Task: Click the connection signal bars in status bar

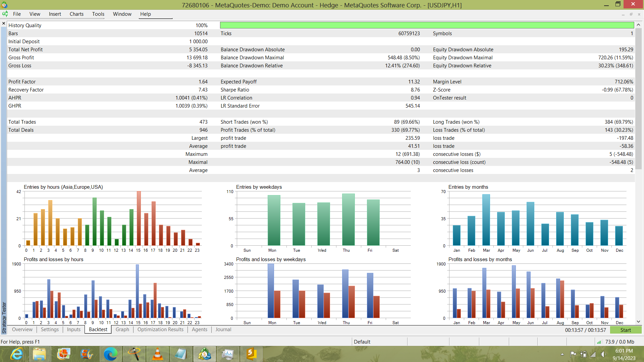Action: 599,342
